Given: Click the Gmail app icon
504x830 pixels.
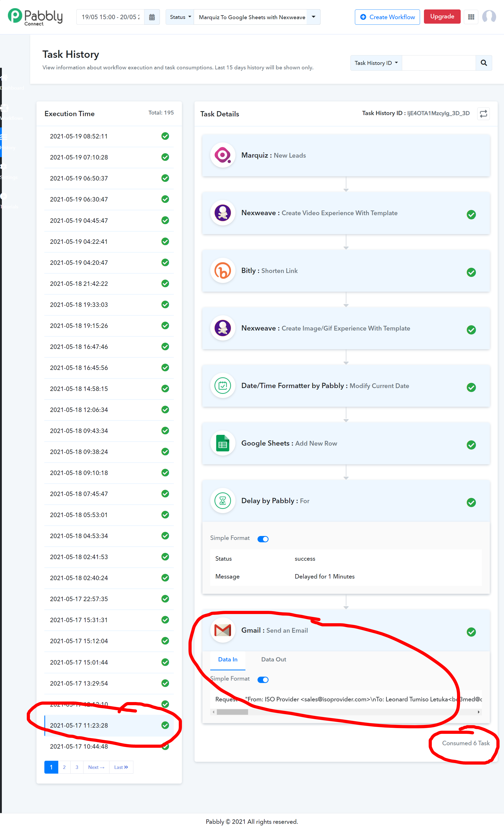Looking at the screenshot, I should (x=222, y=630).
